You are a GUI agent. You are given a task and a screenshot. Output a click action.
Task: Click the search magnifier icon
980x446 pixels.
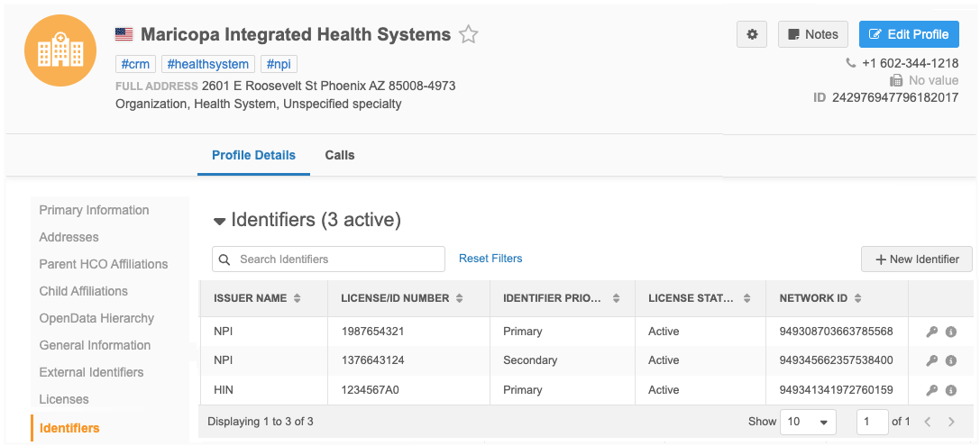(x=225, y=259)
